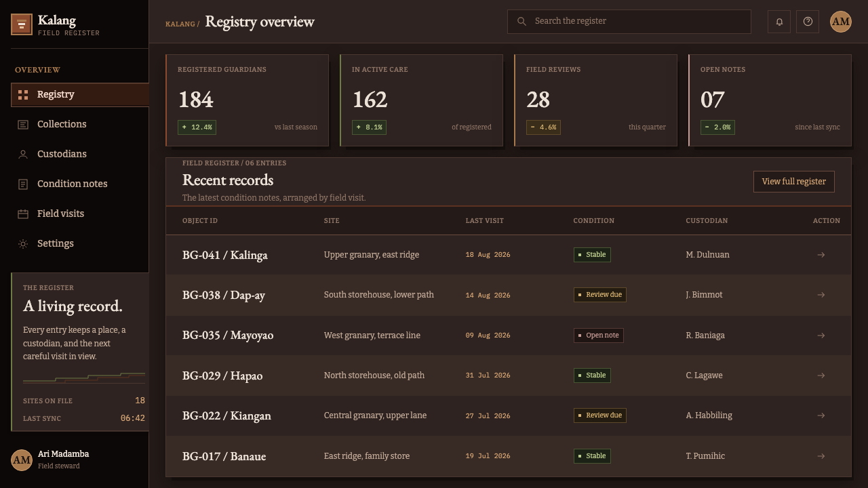Go to Collections in the sidebar
868x488 pixels.
80,125
